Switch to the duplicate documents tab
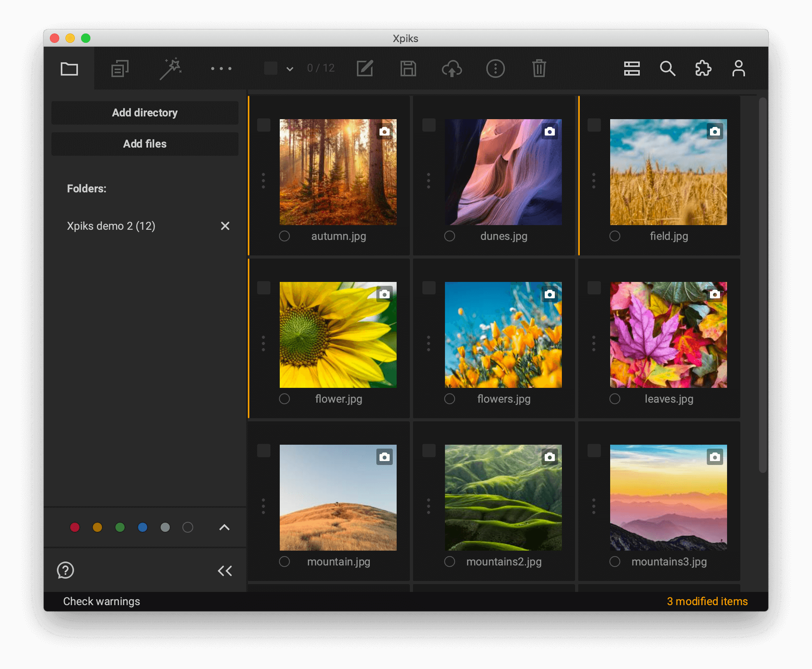The width and height of the screenshot is (812, 669). (x=120, y=69)
